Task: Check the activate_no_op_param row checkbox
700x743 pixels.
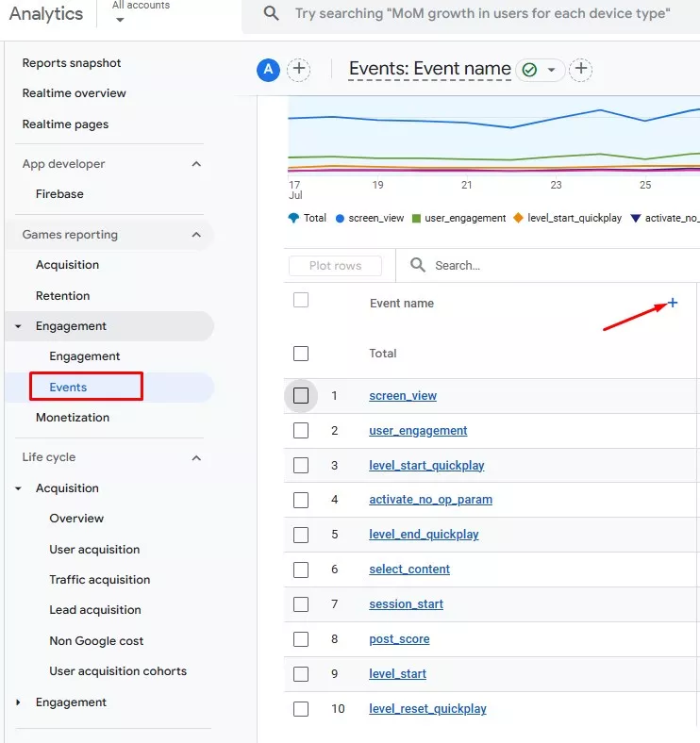Action: click(301, 500)
